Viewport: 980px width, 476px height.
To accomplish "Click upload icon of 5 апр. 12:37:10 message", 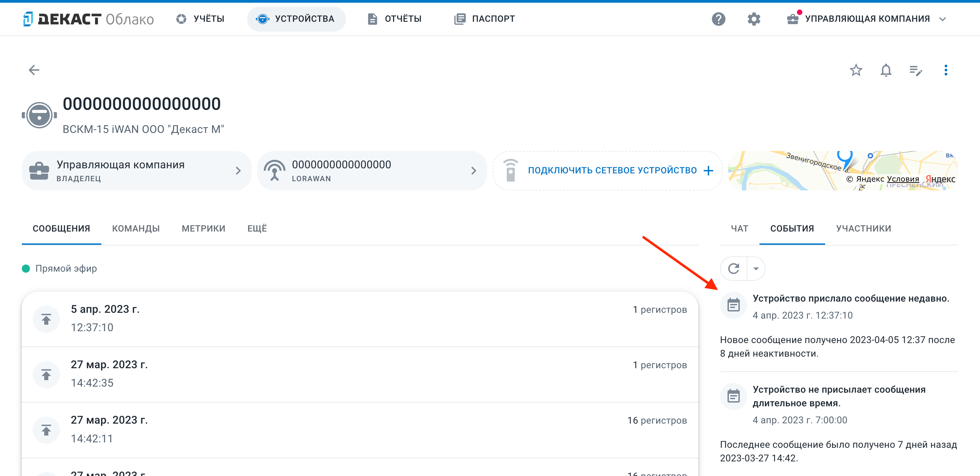I will 46,319.
